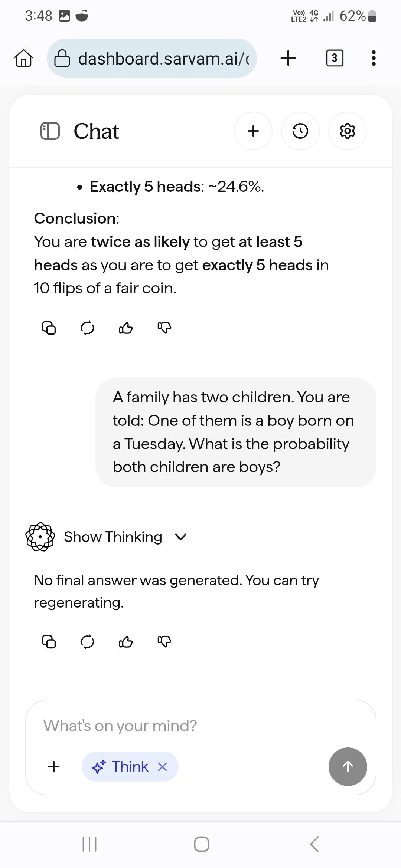
Task: Regenerate the failed 'No final answer' response
Action: click(x=87, y=642)
